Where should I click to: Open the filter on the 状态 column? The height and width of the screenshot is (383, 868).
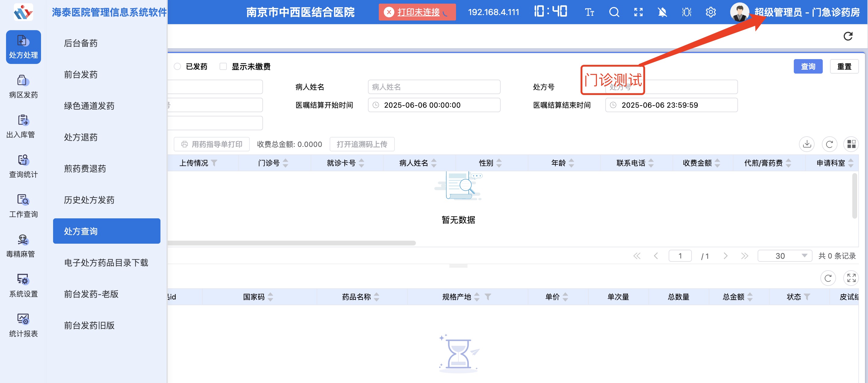(x=807, y=297)
